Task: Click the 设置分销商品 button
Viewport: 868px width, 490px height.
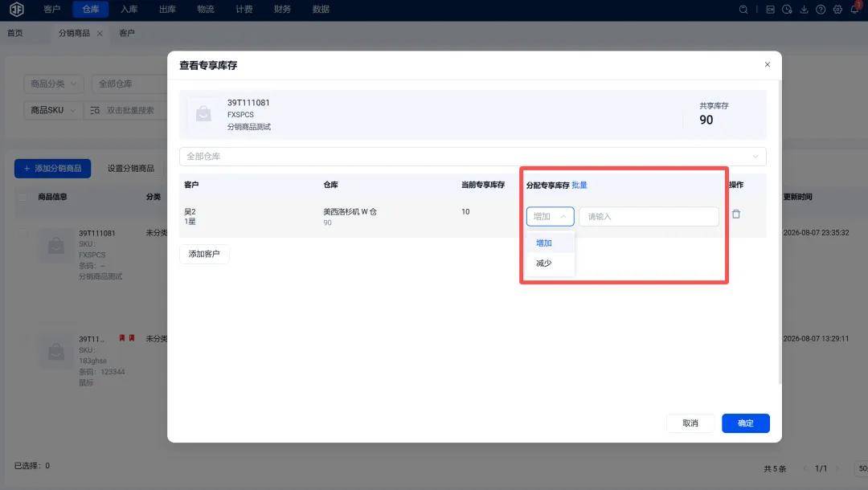Action: [131, 168]
